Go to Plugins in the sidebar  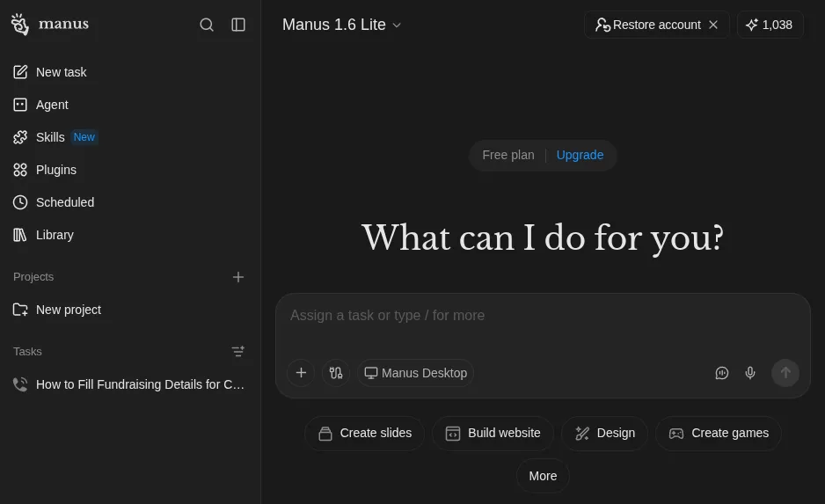130,170
